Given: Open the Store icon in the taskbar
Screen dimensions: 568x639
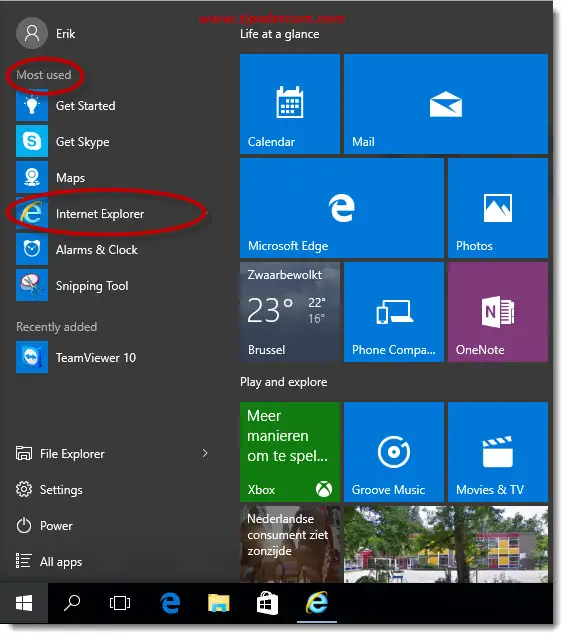Looking at the screenshot, I should 267,603.
